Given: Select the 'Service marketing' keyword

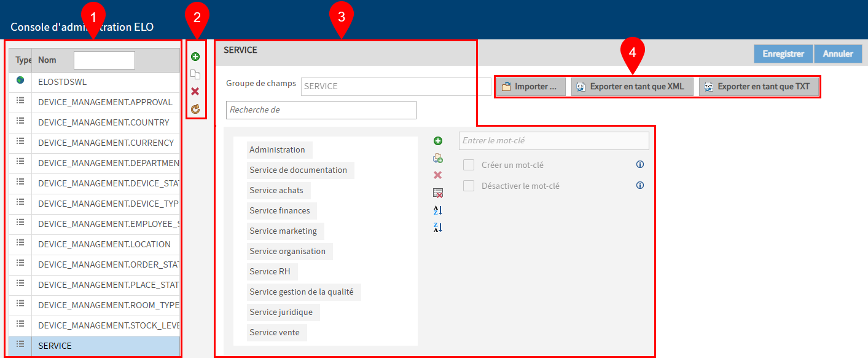Looking at the screenshot, I should 283,231.
